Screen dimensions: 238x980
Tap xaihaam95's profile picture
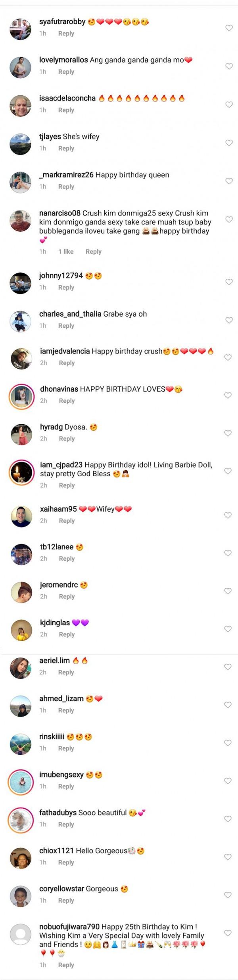click(21, 516)
